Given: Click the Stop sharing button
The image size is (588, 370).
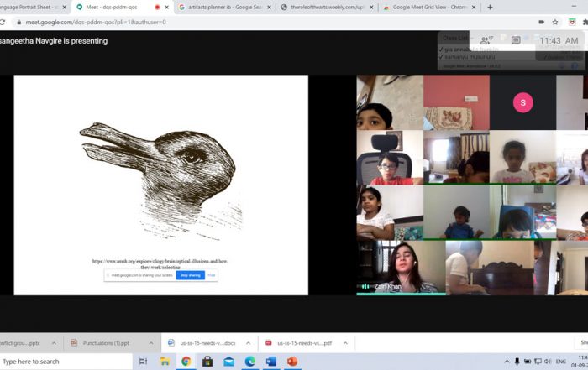Looking at the screenshot, I should click(x=191, y=275).
